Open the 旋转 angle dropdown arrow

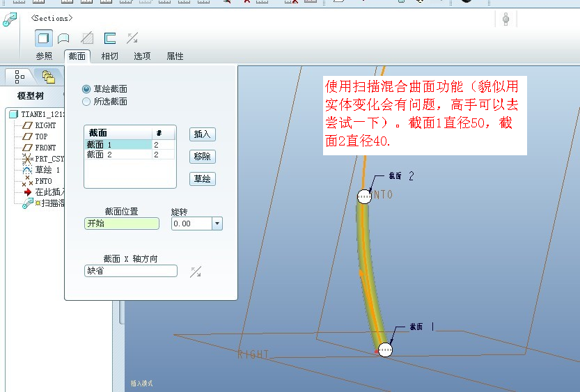pos(217,224)
